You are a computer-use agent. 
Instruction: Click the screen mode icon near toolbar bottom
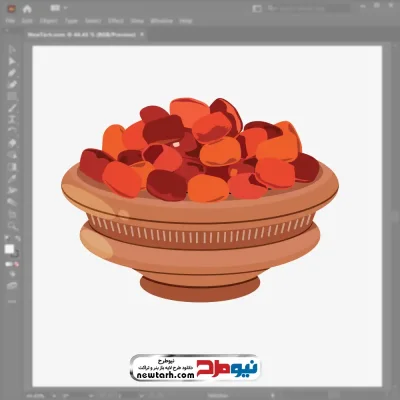[12, 286]
